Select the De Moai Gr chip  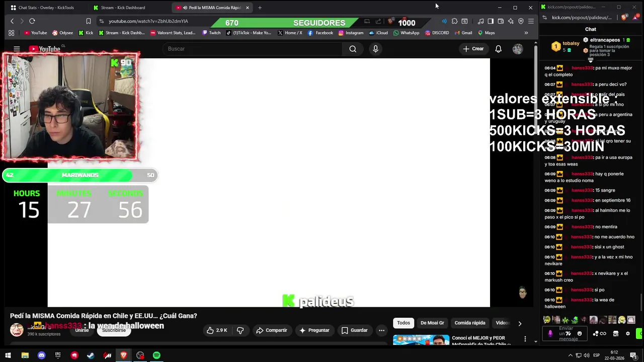coord(432,323)
